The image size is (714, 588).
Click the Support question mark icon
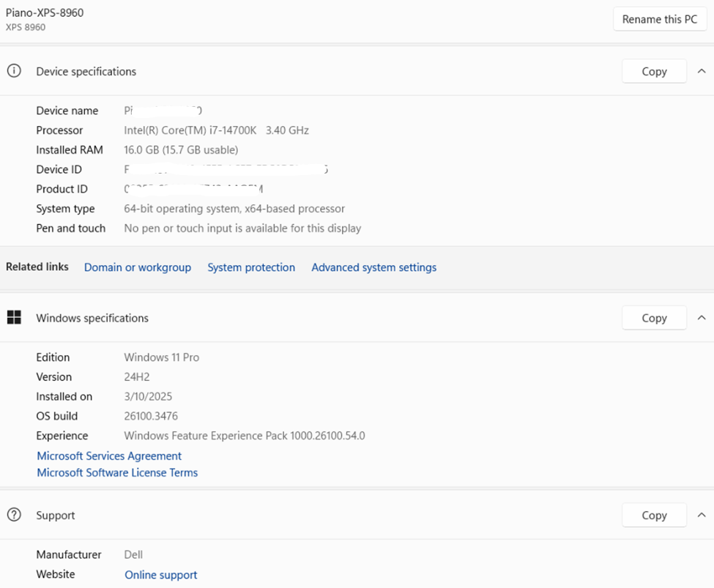click(x=14, y=515)
